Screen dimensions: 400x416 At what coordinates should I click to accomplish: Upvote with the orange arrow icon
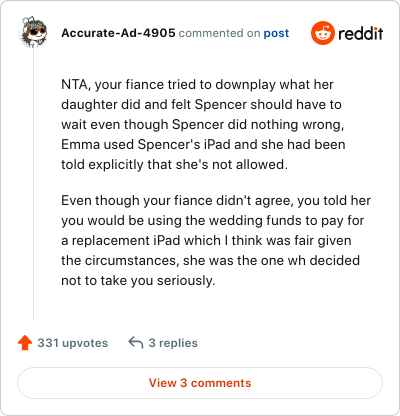25,343
